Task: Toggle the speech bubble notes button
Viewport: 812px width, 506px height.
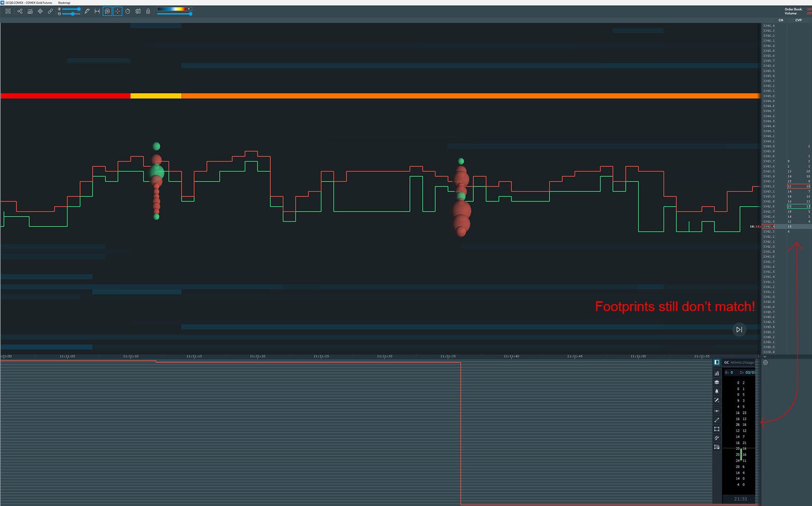Action: click(x=107, y=11)
